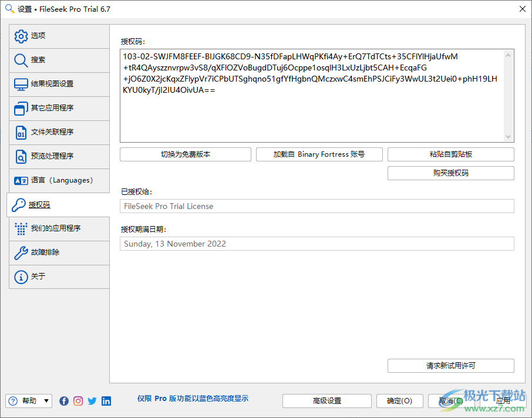Click 切换为免费版本 button
Image resolution: width=532 pixels, height=418 pixels.
[186, 154]
